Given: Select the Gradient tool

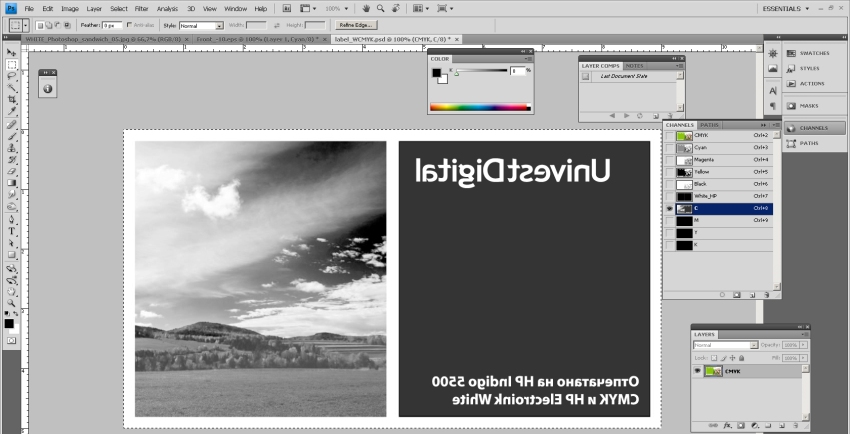Looking at the screenshot, I should (x=11, y=183).
